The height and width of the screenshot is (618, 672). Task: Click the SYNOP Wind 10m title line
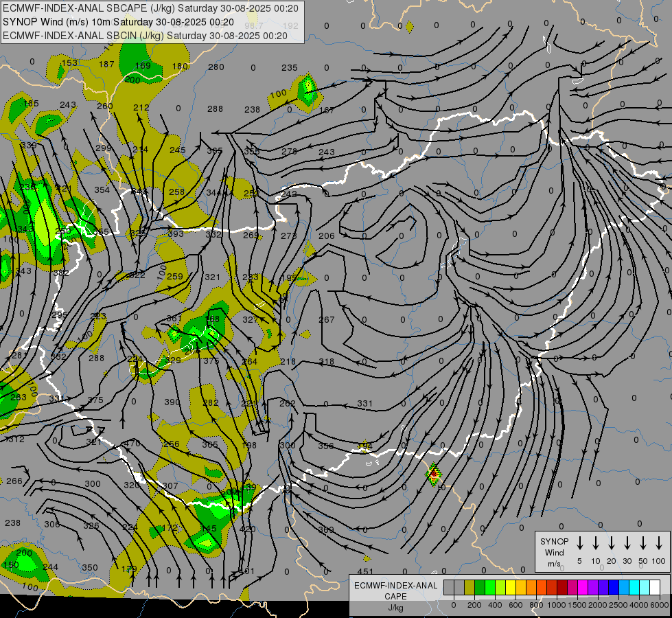click(118, 22)
